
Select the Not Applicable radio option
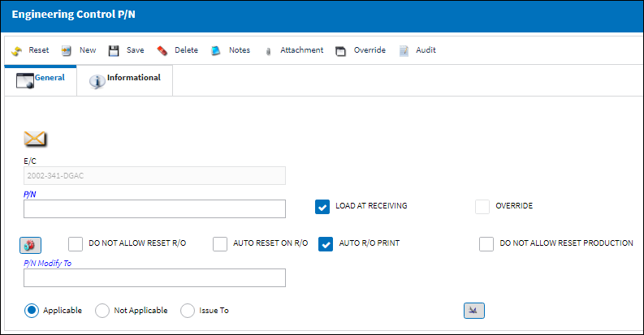click(x=102, y=311)
